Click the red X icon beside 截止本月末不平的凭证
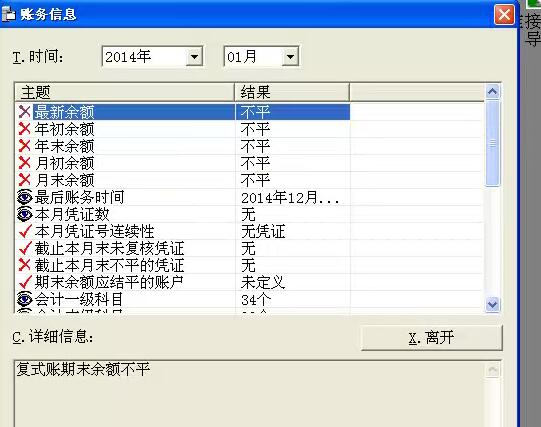This screenshot has height=427, width=541. click(x=24, y=265)
